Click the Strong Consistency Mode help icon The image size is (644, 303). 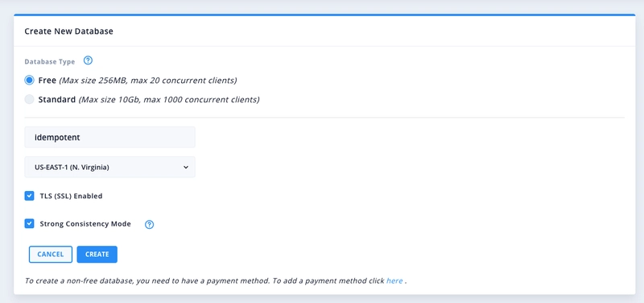(150, 225)
